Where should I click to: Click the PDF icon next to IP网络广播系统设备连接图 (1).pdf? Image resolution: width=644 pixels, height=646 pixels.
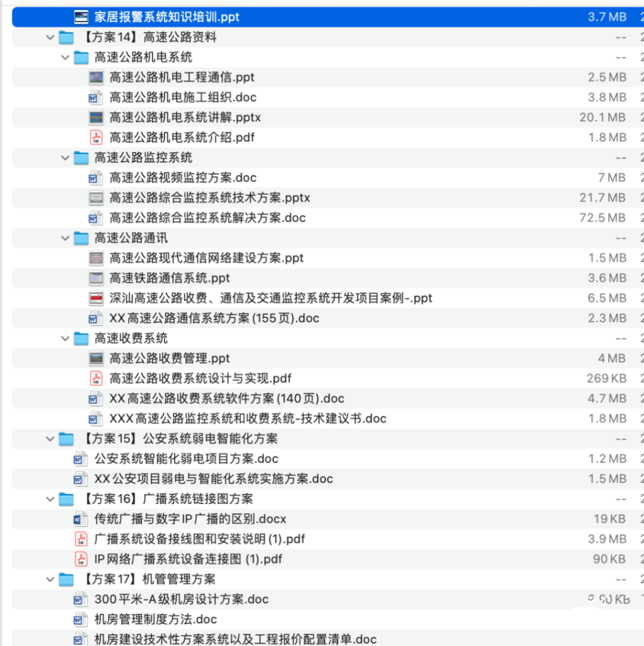(x=81, y=559)
